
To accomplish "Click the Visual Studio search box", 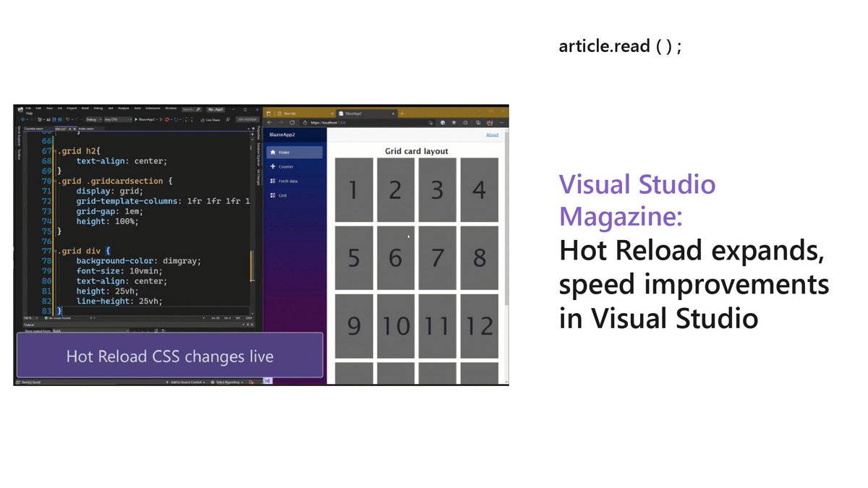I will point(192,109).
